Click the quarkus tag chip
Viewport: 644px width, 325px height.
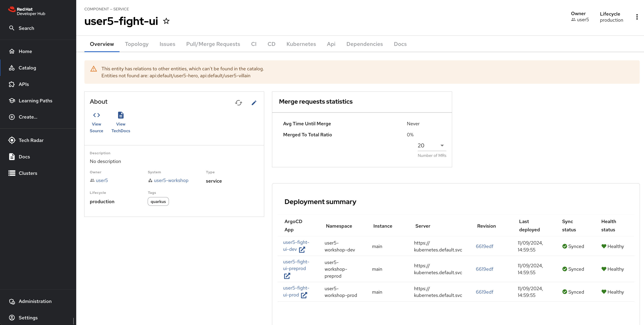point(158,202)
